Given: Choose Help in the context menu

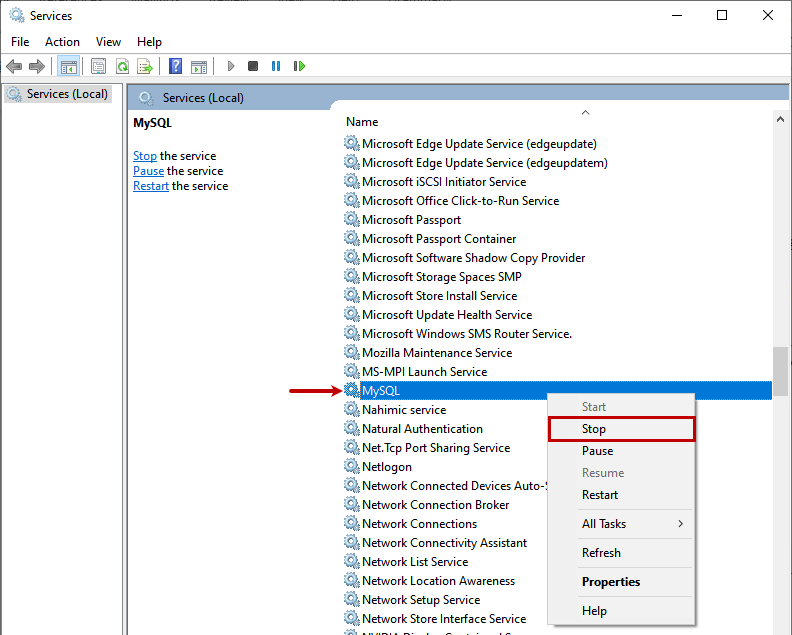Looking at the screenshot, I should tap(621, 611).
